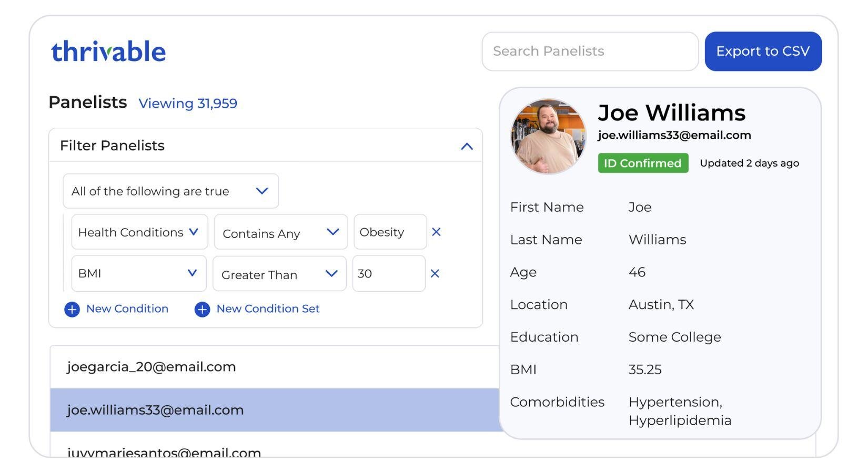The height and width of the screenshot is (473, 868).
Task: Click Export to CSV button
Action: [762, 52]
